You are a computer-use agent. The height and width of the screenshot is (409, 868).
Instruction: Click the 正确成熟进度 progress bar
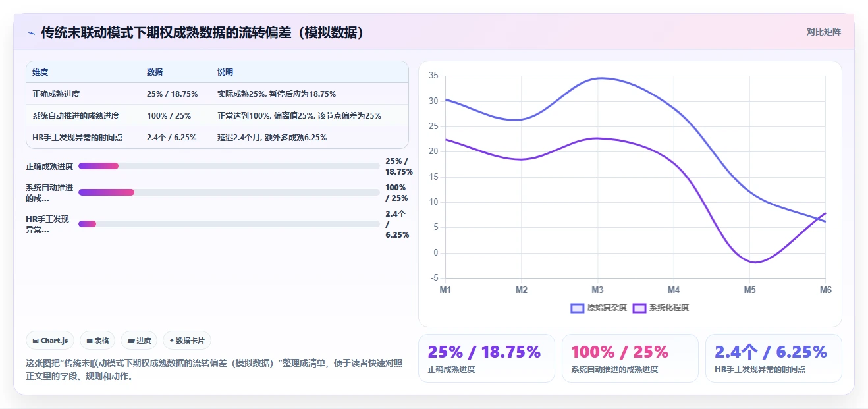(x=229, y=166)
